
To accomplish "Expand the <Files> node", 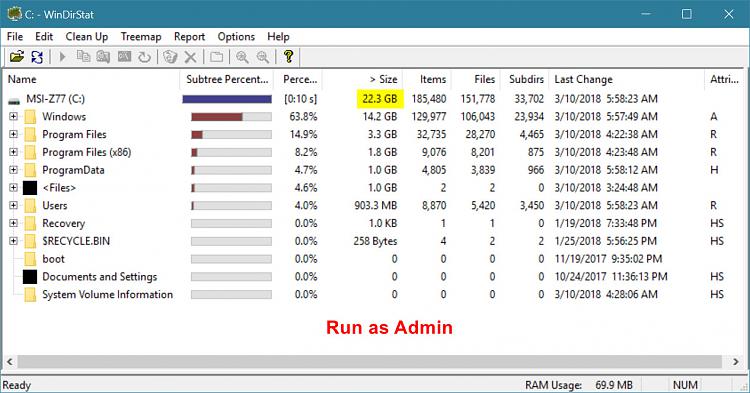I will 13,187.
